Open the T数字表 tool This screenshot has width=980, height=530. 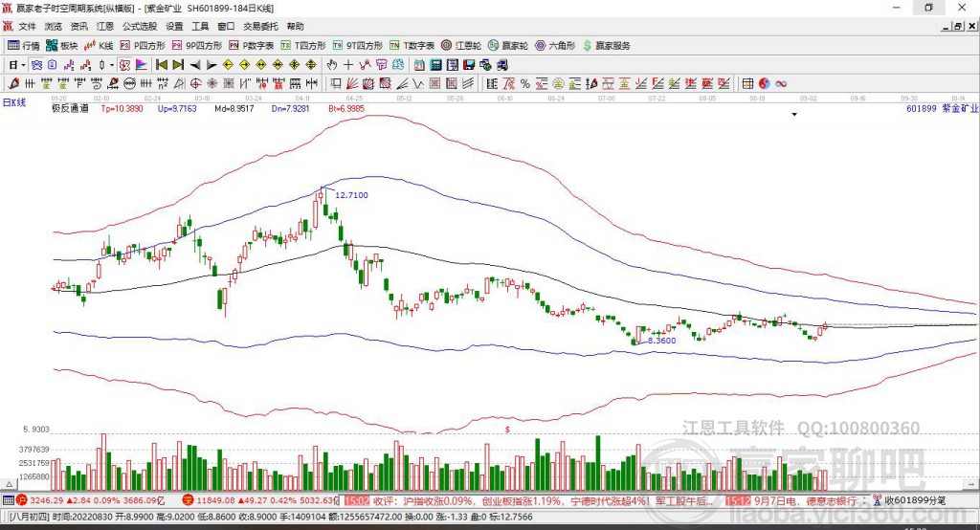pyautogui.click(x=412, y=46)
